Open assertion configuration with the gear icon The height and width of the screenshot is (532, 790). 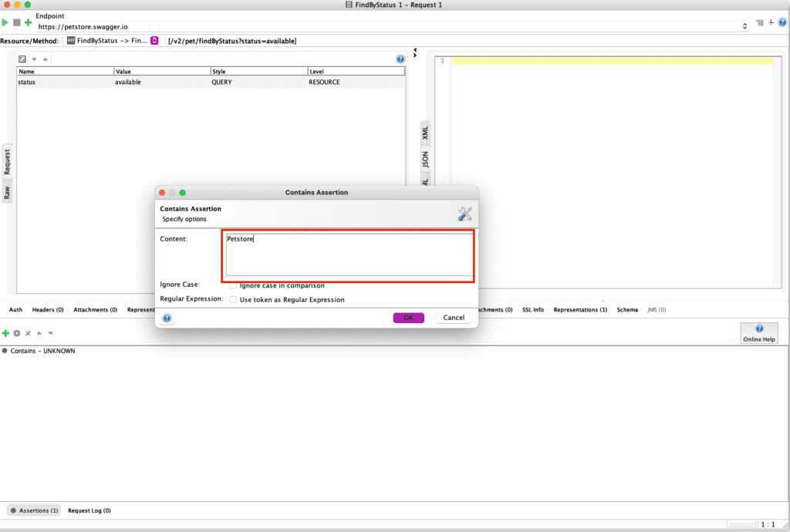(16, 333)
